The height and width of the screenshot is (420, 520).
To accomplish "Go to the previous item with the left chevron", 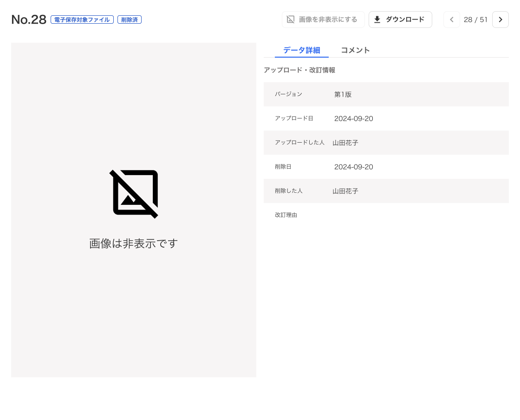I will (452, 20).
